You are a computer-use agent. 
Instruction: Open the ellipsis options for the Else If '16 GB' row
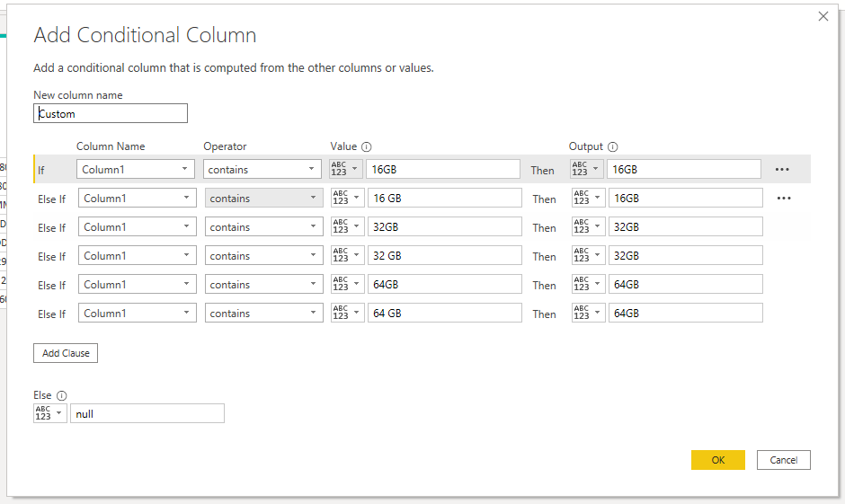point(784,199)
